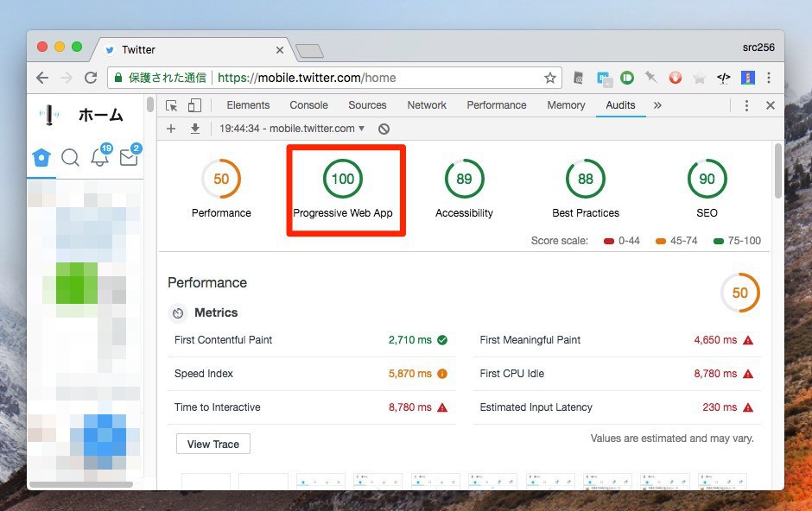Open Twitter messages envelope icon
This screenshot has height=511, width=812.
point(129,157)
